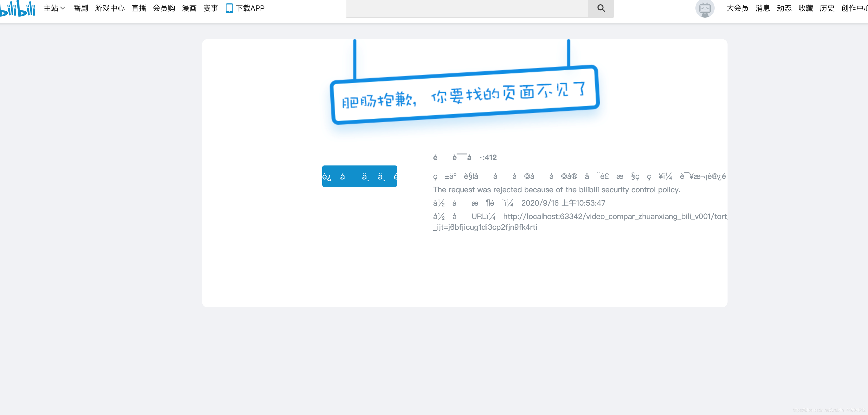
Task: Open 历史 watch history
Action: click(x=827, y=8)
